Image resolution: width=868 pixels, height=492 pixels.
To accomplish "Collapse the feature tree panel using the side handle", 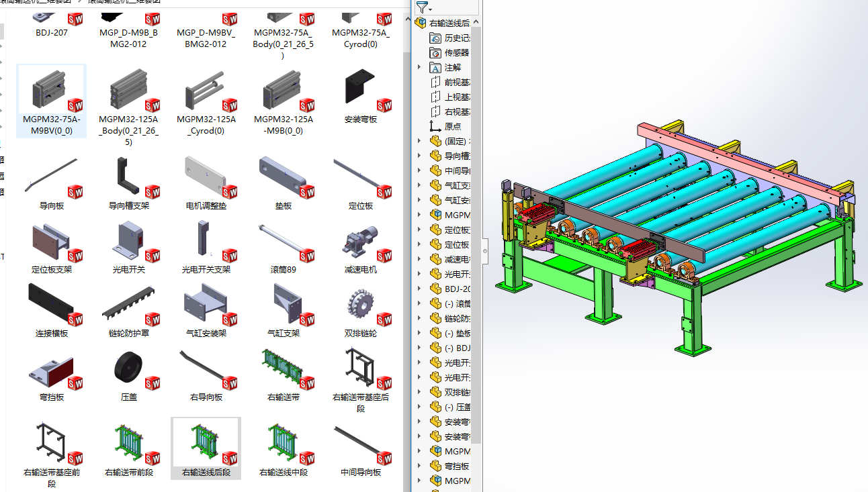I will coord(484,252).
